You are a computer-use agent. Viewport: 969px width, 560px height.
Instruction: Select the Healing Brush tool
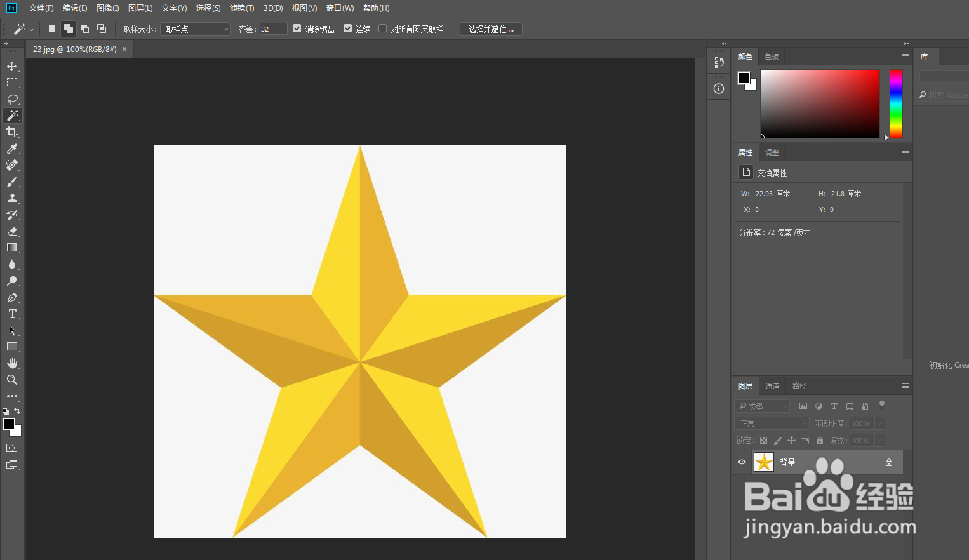(x=12, y=165)
